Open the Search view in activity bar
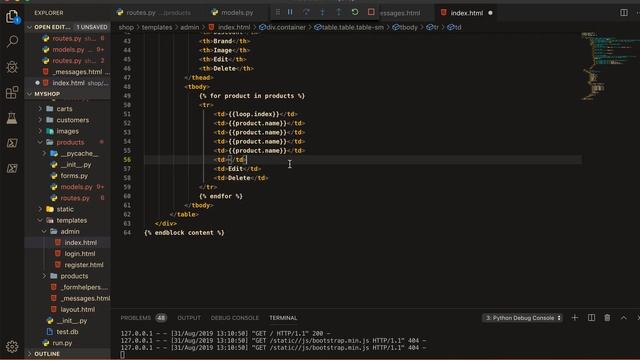The width and height of the screenshot is (640, 360). point(12,41)
